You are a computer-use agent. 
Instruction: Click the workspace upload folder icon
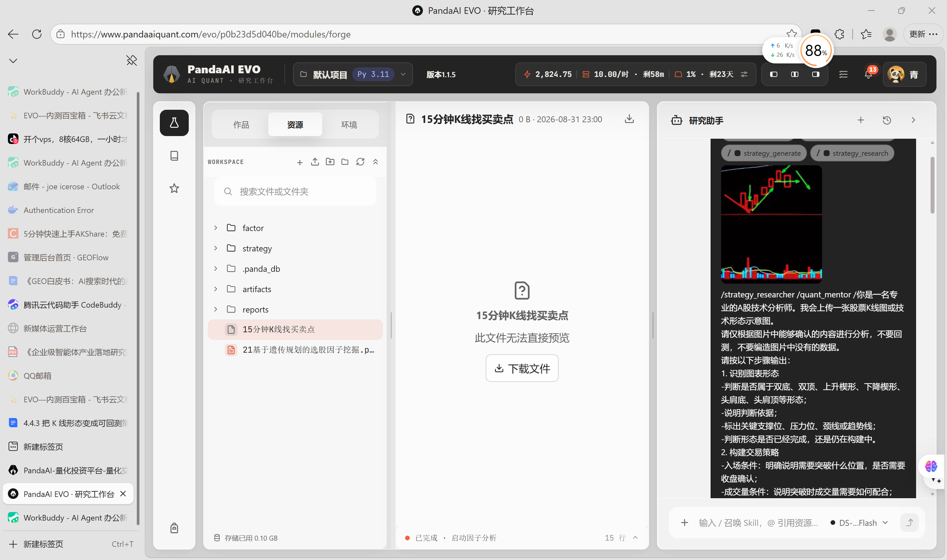point(330,162)
